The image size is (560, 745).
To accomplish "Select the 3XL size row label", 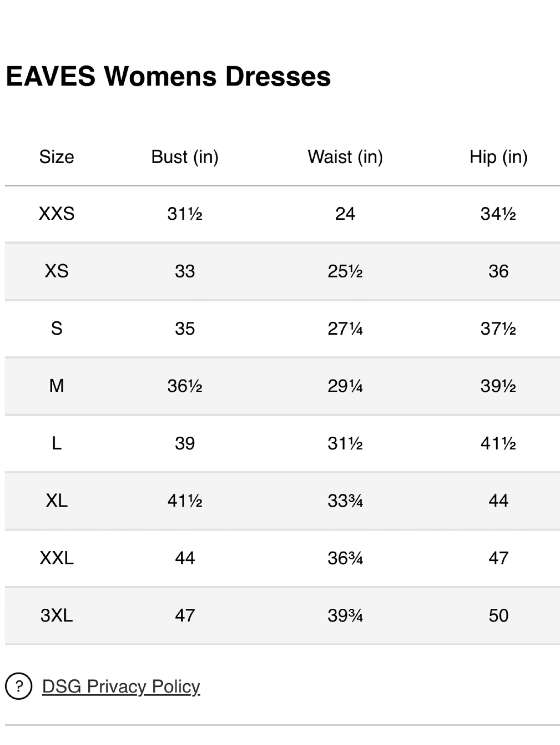I will coord(57,615).
